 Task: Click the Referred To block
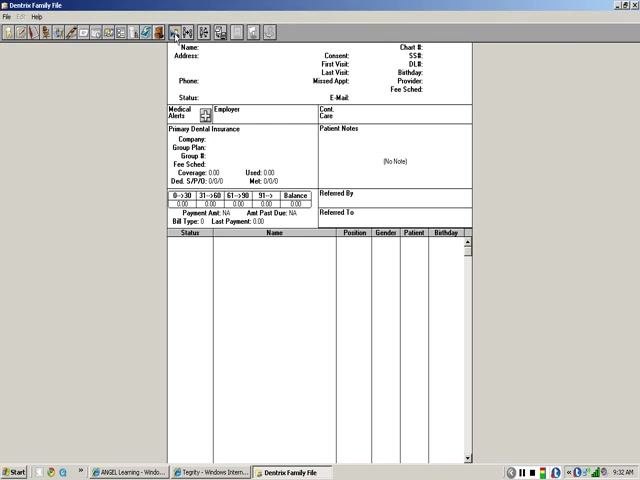tap(395, 218)
